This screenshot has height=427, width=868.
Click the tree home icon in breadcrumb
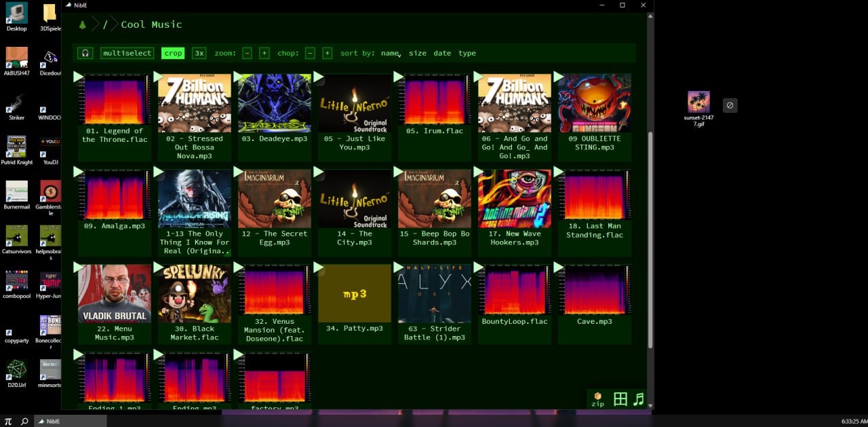83,25
